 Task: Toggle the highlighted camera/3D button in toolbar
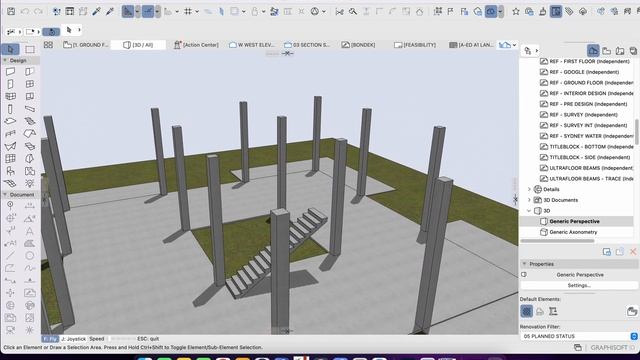coord(491,11)
